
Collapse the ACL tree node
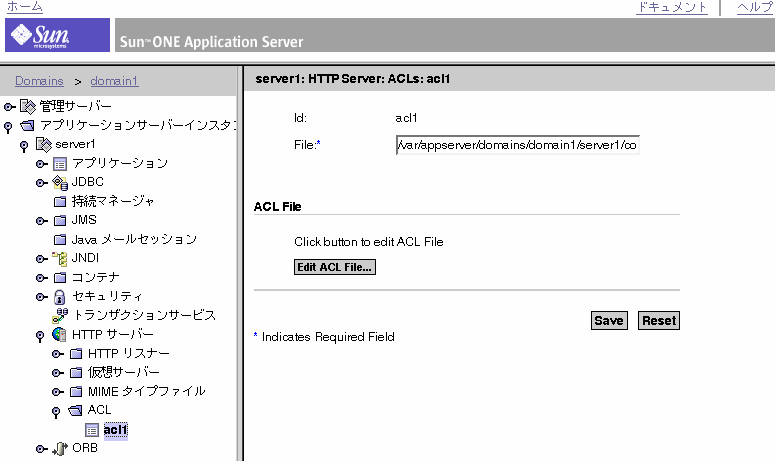56,412
